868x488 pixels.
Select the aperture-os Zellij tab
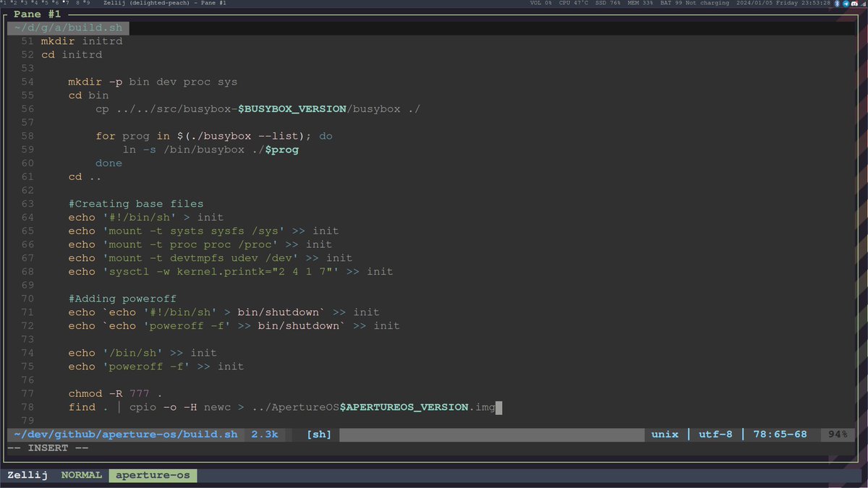click(153, 475)
